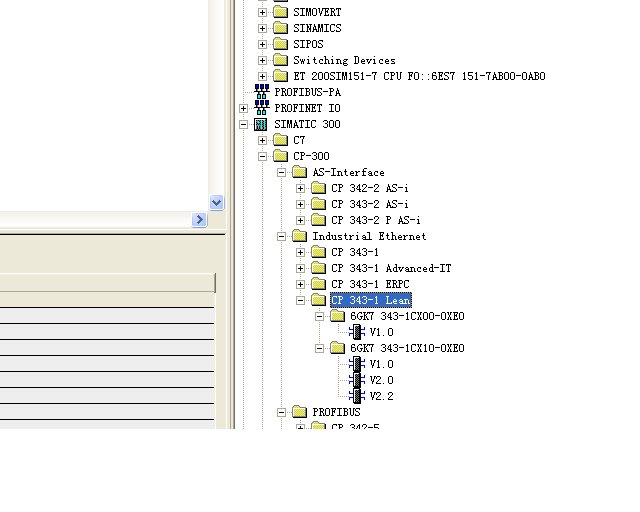Collapse the 6GK7 343-1CX10-0XE0 node
This screenshot has height=512, width=640.
[320, 348]
